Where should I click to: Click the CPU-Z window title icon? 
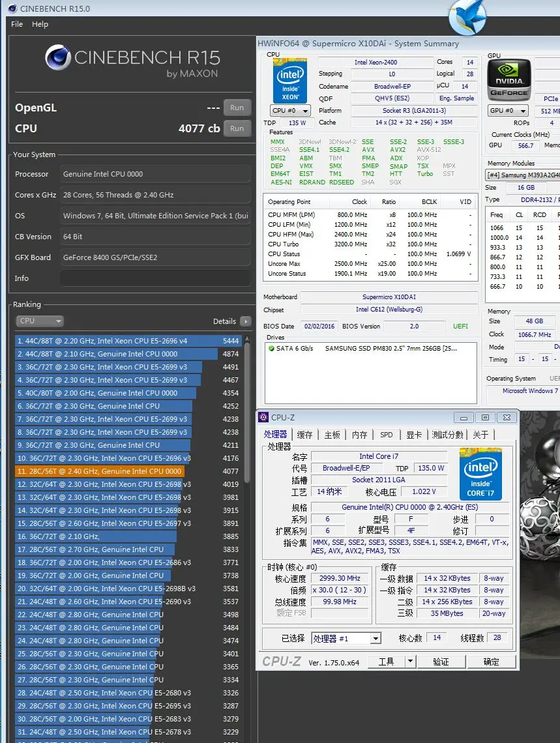263,417
